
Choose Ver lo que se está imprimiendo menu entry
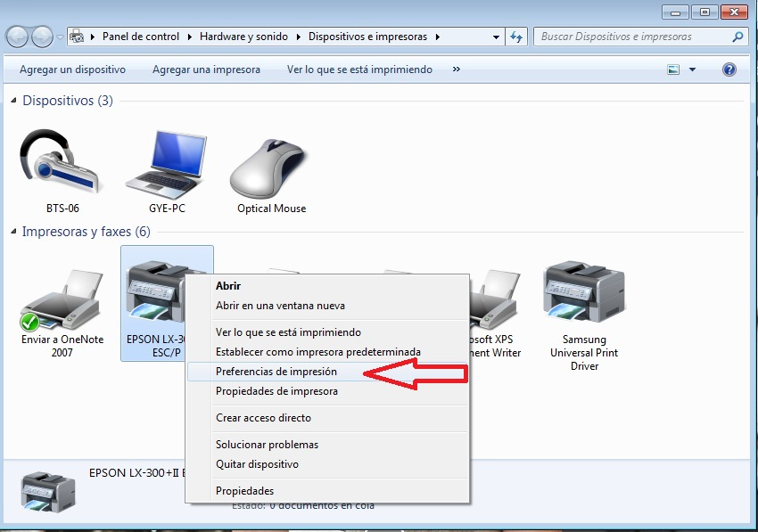coord(327,332)
